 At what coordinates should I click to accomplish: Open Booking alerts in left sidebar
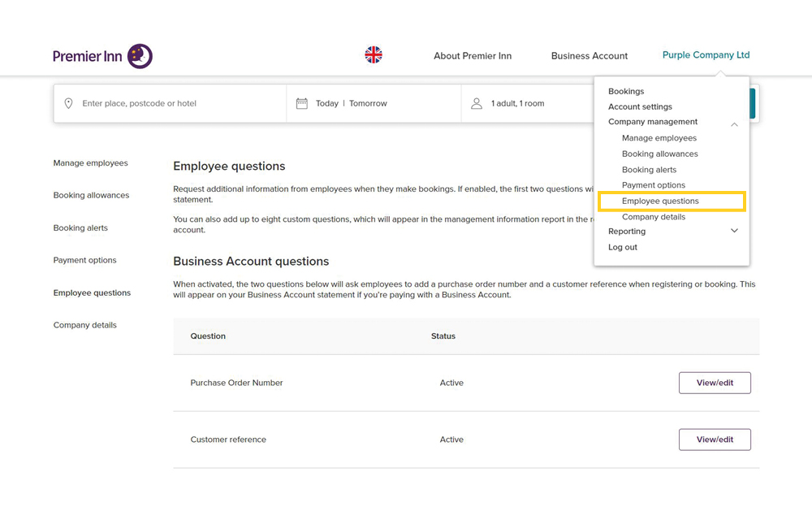click(80, 227)
